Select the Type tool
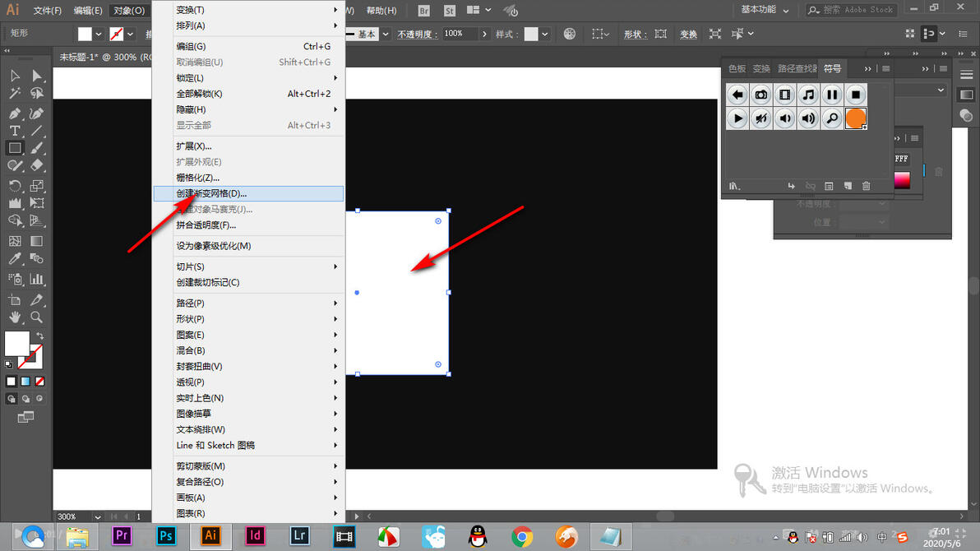 coord(15,131)
